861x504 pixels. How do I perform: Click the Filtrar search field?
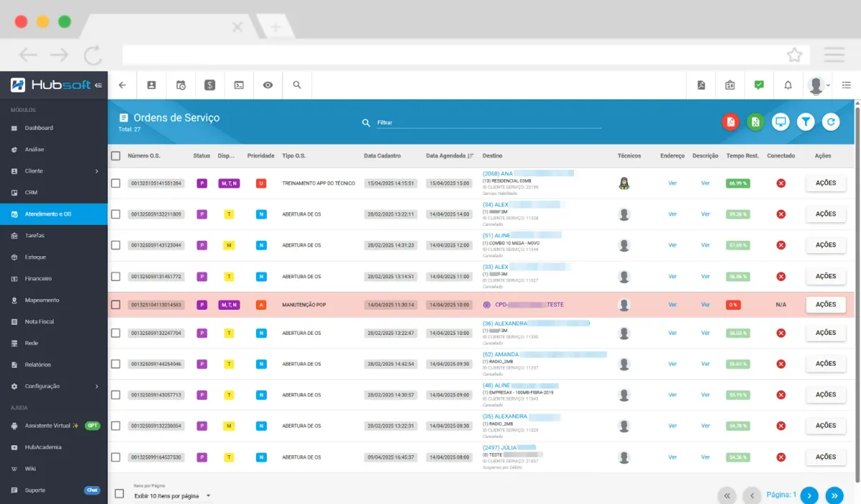(x=489, y=123)
